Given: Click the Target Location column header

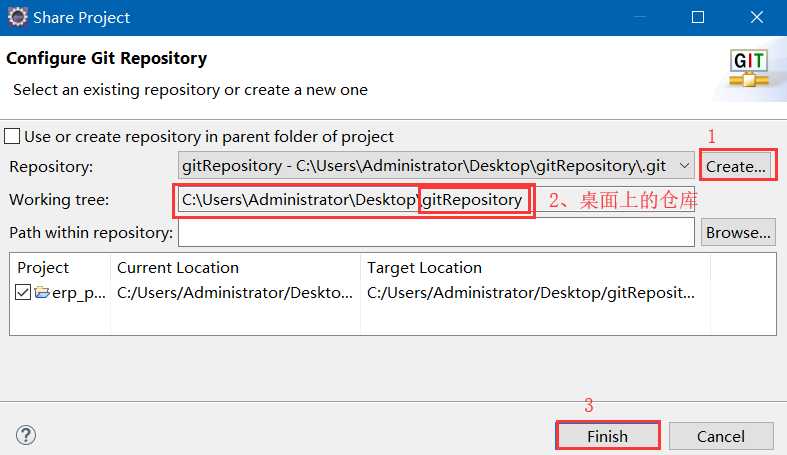Looking at the screenshot, I should pos(424,267).
